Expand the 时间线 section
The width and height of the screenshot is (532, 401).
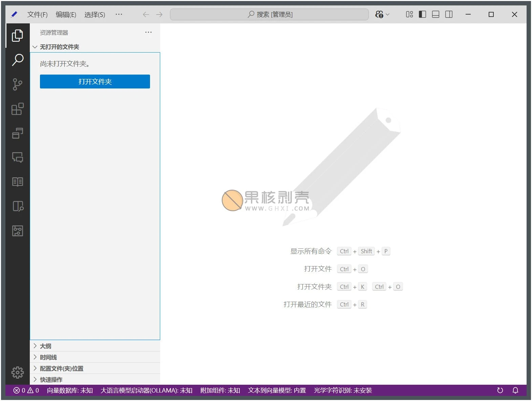click(48, 357)
